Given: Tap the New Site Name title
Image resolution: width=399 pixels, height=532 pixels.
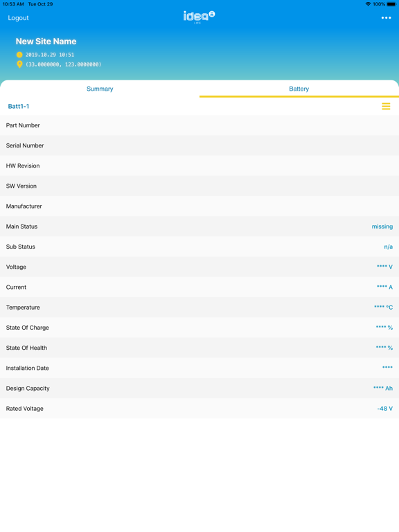Looking at the screenshot, I should point(46,42).
